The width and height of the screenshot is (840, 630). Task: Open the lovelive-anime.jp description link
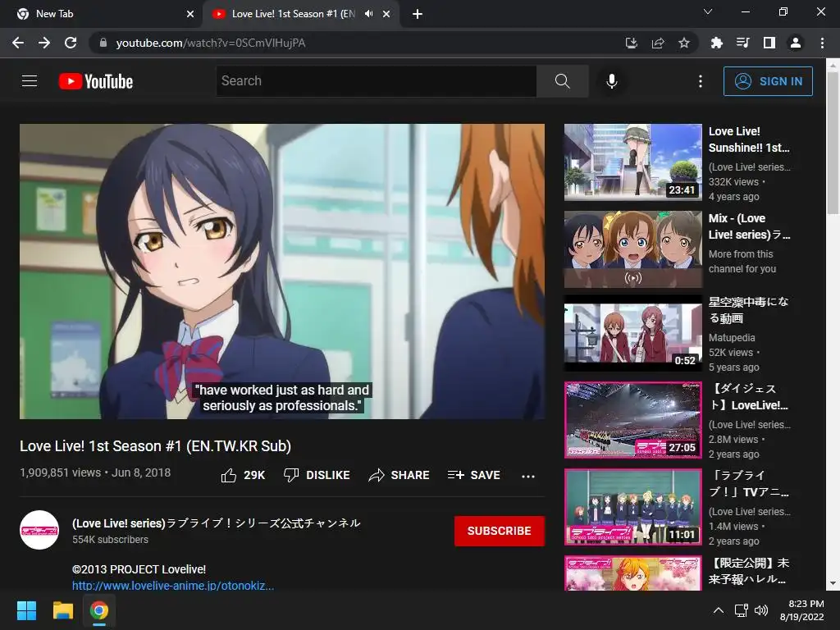173,586
